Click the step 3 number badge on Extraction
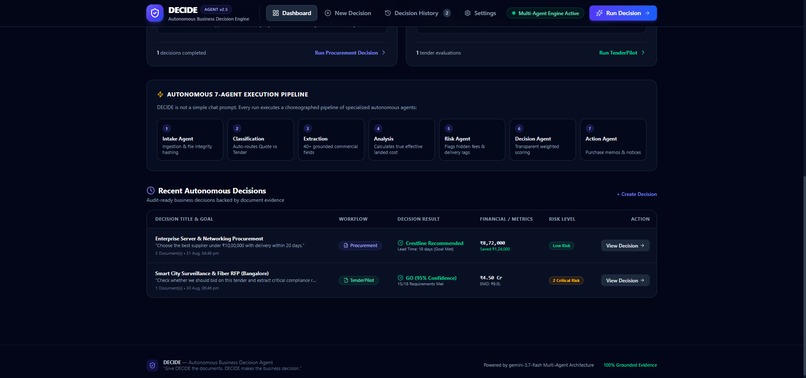Viewport: 806px width, 378px height. (x=307, y=129)
